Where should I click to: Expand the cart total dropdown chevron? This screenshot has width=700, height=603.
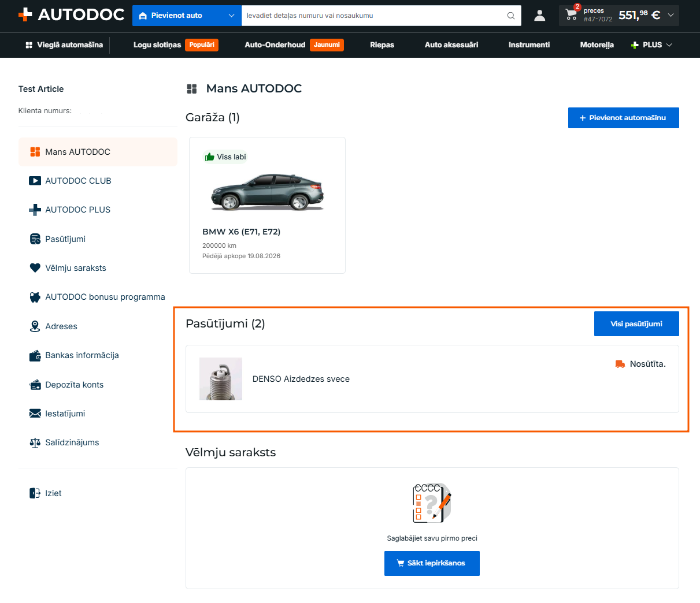pyautogui.click(x=671, y=15)
